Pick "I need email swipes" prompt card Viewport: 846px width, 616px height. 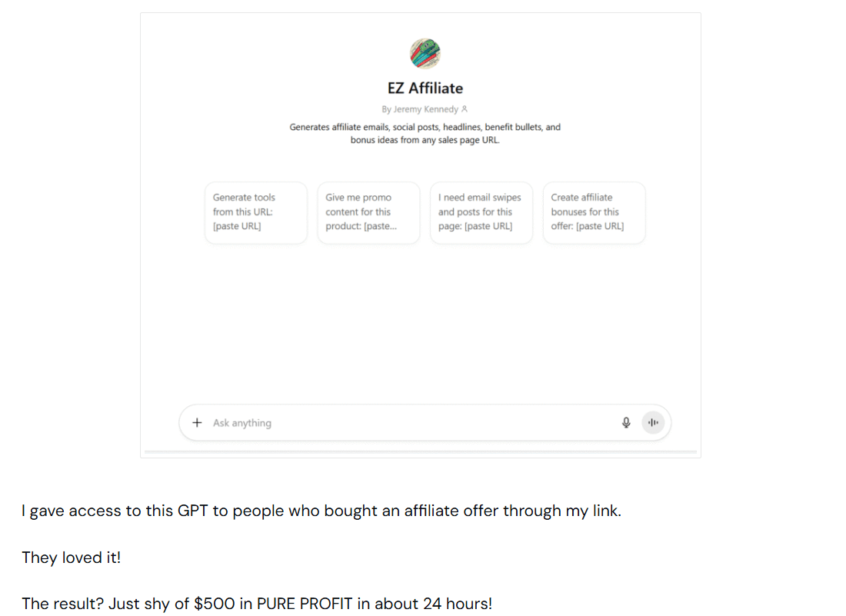point(481,212)
